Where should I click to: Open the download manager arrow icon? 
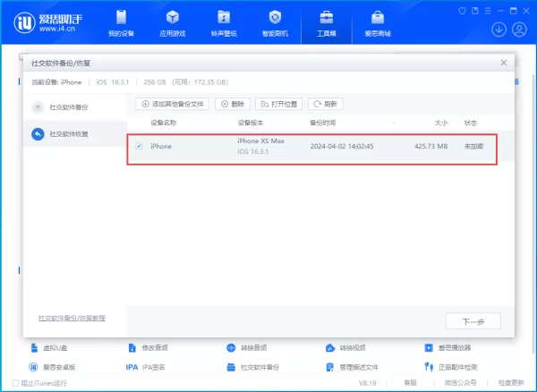(499, 30)
